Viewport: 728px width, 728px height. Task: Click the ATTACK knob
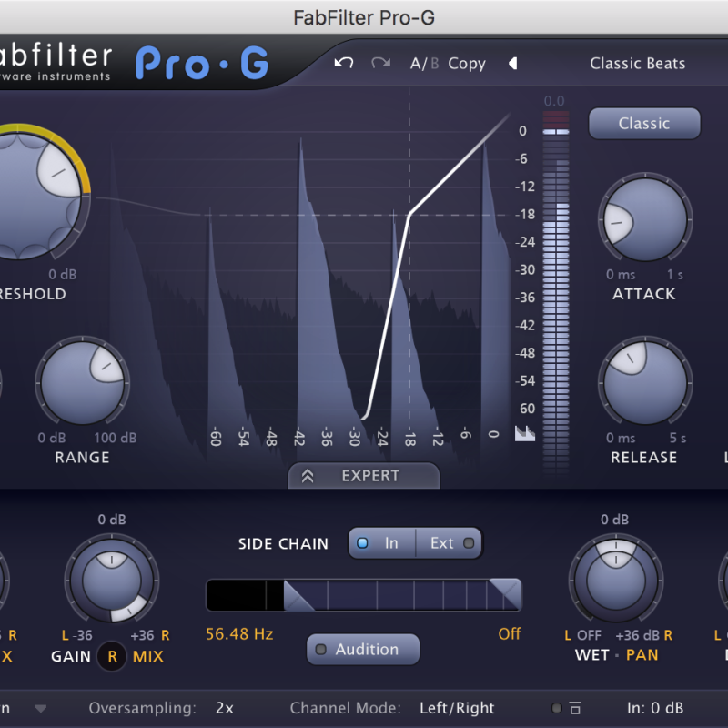645,219
